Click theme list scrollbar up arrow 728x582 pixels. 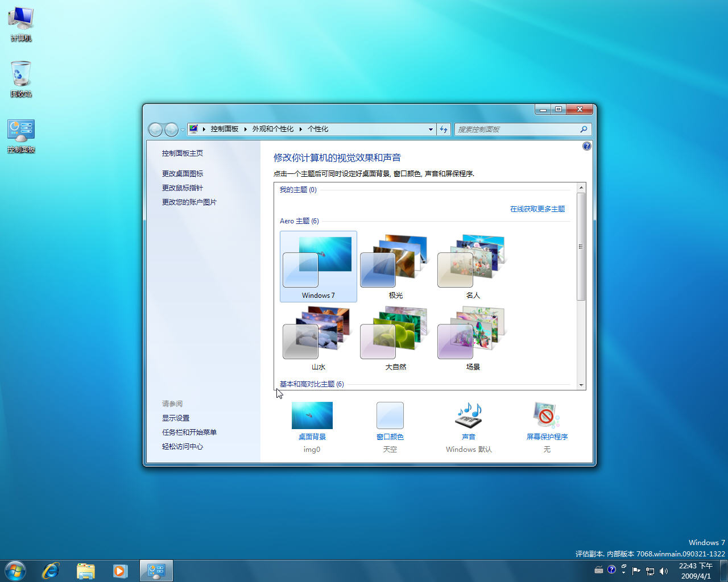581,188
